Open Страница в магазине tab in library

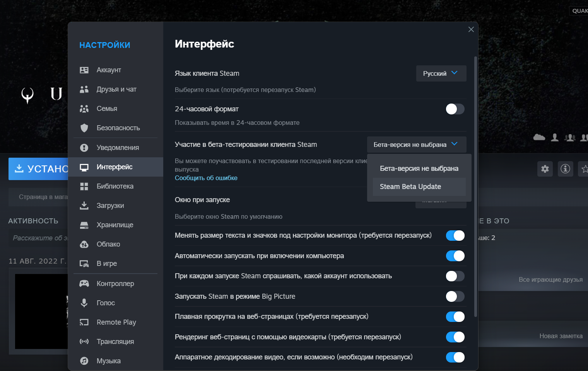click(x=38, y=197)
